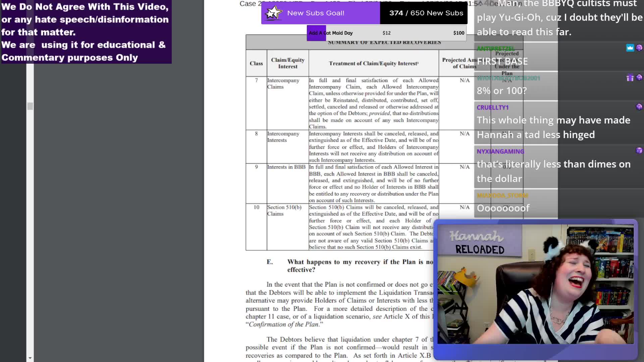The image size is (644, 362).
Task: Click the N/A value in the Intercompany Interests row
Action: 465,134
